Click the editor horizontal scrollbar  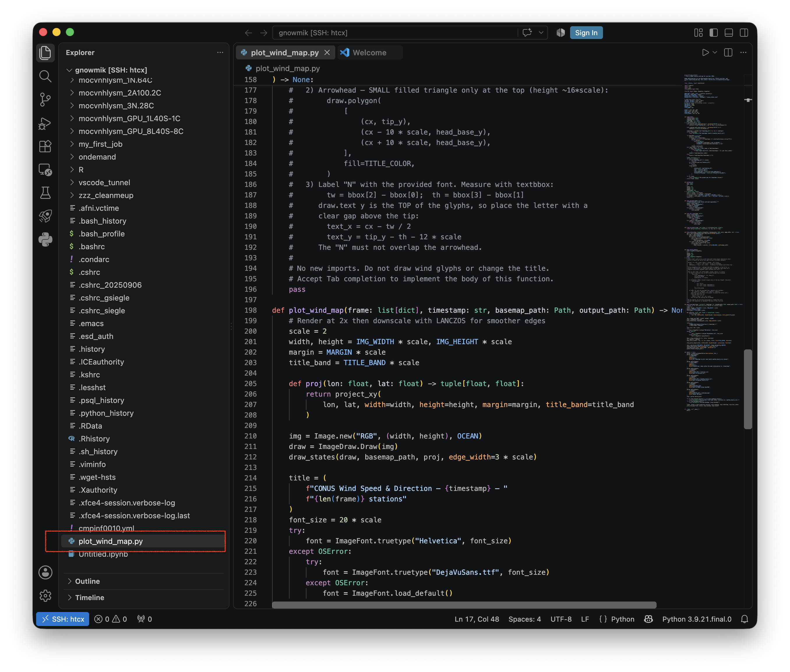464,604
